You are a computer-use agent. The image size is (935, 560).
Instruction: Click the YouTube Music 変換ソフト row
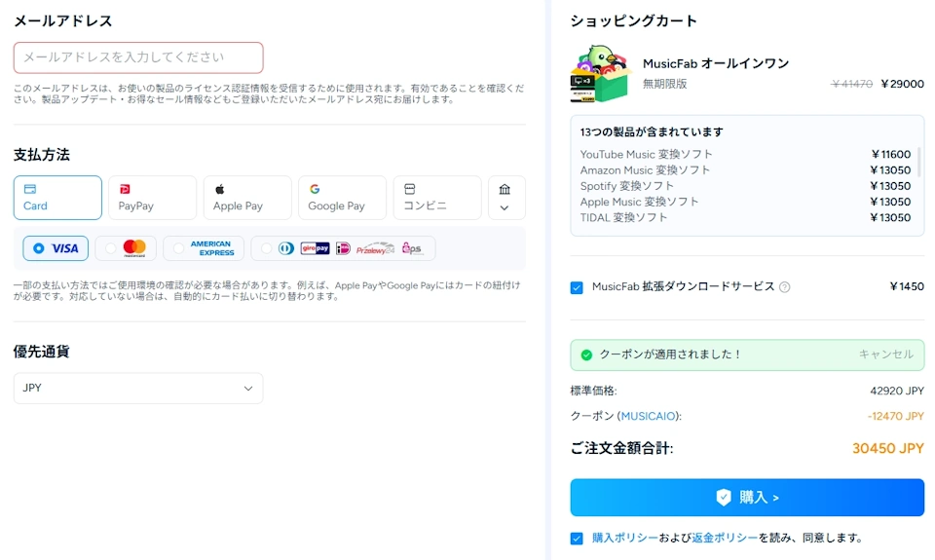[745, 155]
